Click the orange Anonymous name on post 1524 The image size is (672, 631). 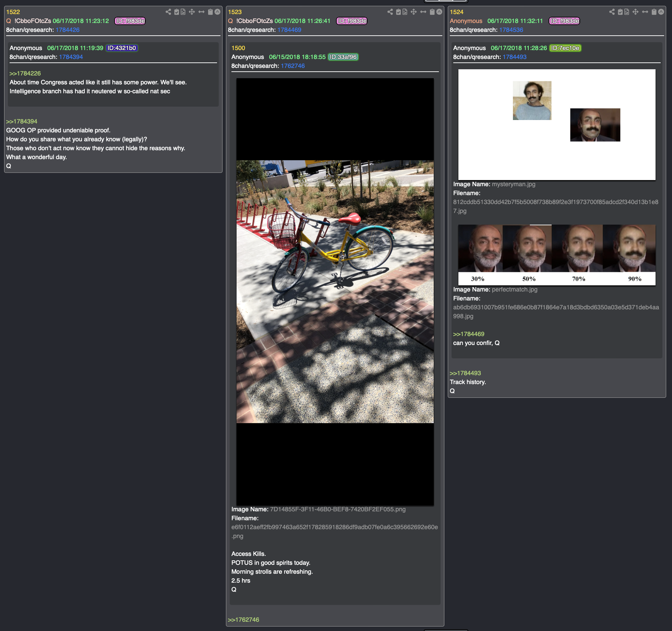click(466, 21)
